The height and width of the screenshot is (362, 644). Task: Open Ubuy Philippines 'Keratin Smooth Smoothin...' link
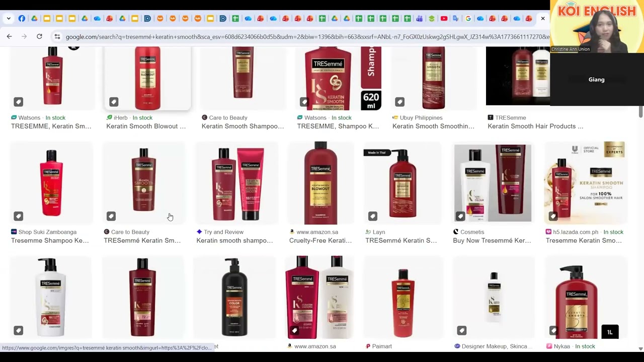433,126
